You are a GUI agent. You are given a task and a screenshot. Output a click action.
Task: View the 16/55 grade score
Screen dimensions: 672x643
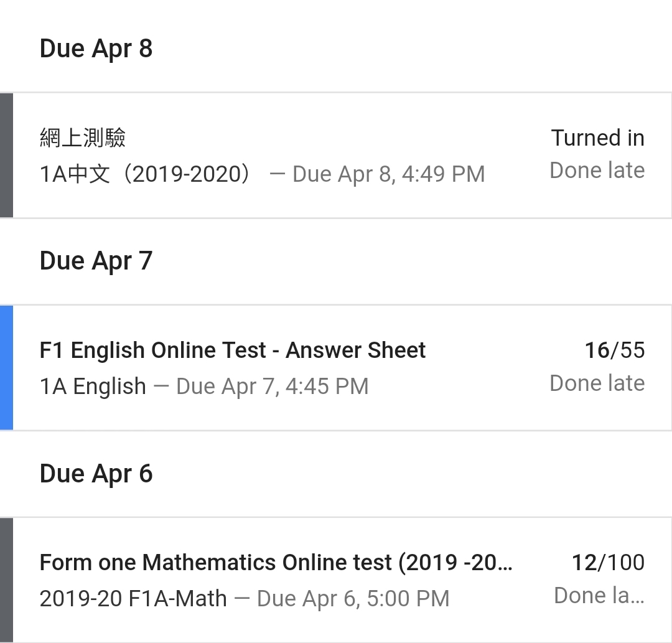pyautogui.click(x=614, y=350)
